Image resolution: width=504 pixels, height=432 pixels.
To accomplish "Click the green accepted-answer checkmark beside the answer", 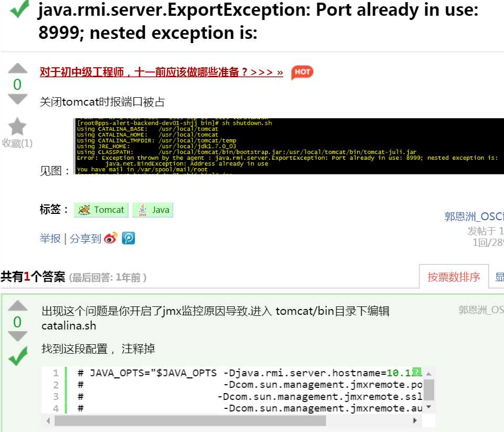I will click(x=18, y=356).
